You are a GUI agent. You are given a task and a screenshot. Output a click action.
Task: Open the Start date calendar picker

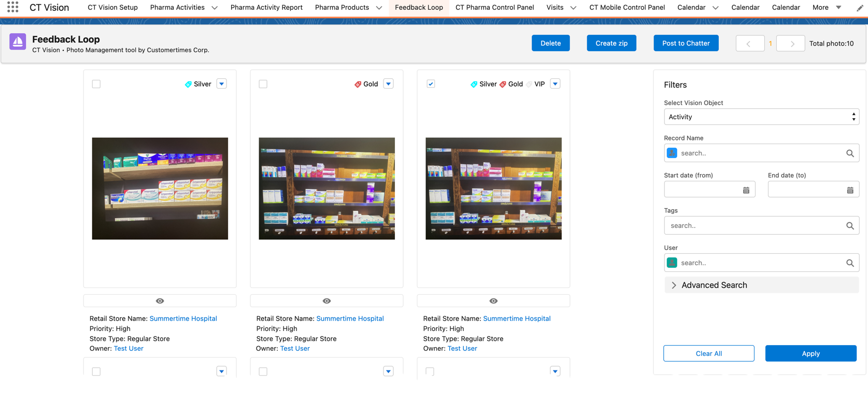[746, 190]
